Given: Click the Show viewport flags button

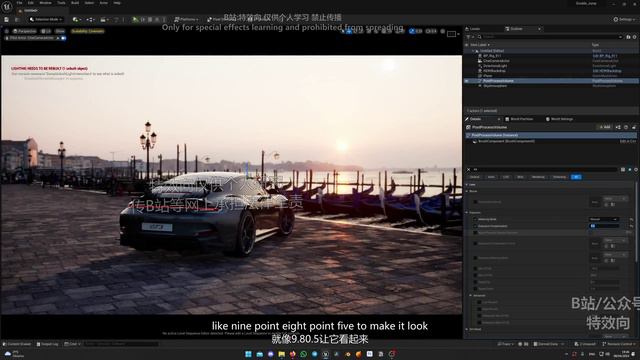Looking at the screenshot, I should point(60,31).
